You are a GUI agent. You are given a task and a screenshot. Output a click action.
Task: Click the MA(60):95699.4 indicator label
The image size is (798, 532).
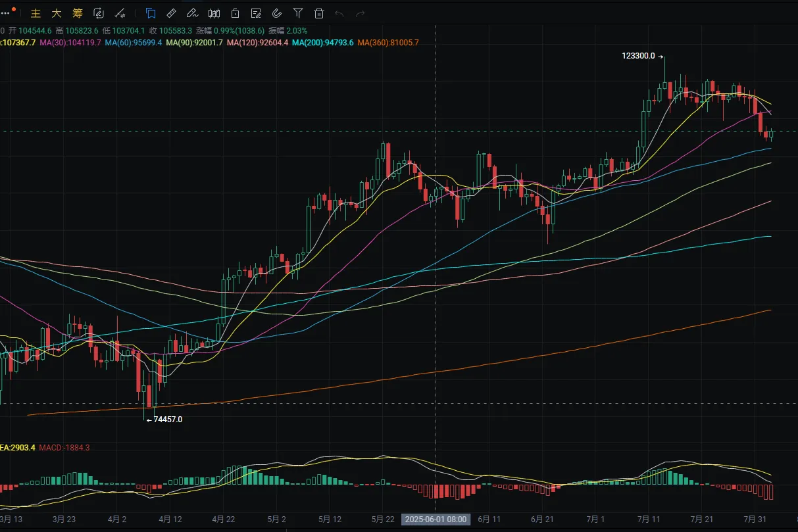point(134,43)
